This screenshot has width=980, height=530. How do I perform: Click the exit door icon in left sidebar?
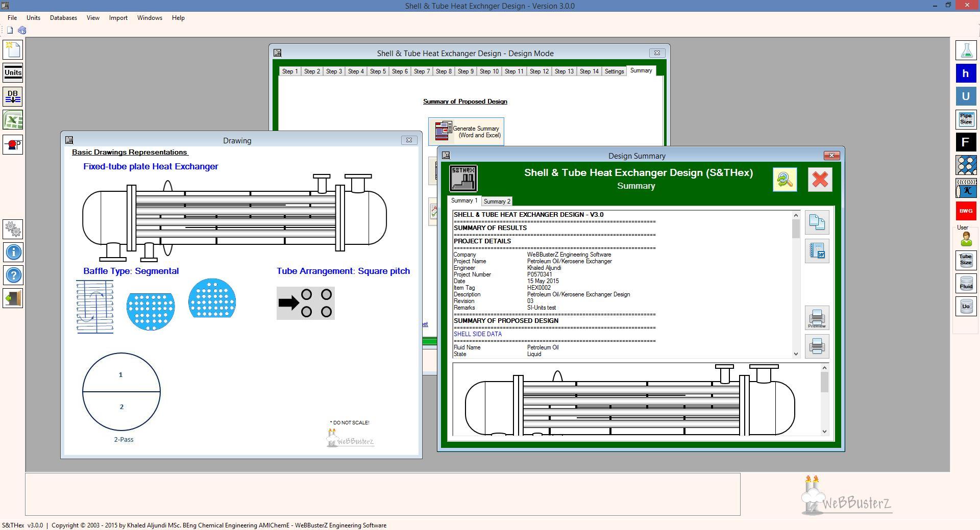pyautogui.click(x=13, y=298)
